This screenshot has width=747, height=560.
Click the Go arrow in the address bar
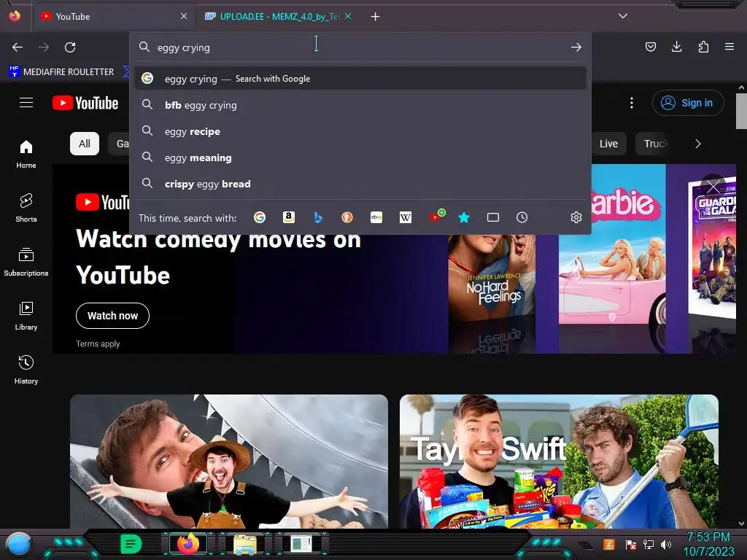click(576, 47)
